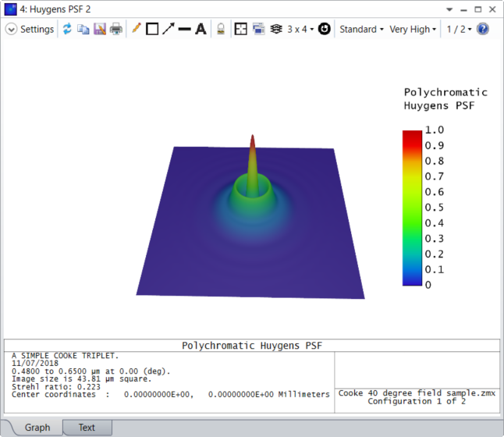Viewport: 504px width, 437px height.
Task: Click the 1.0 scale label
Action: pyautogui.click(x=435, y=130)
